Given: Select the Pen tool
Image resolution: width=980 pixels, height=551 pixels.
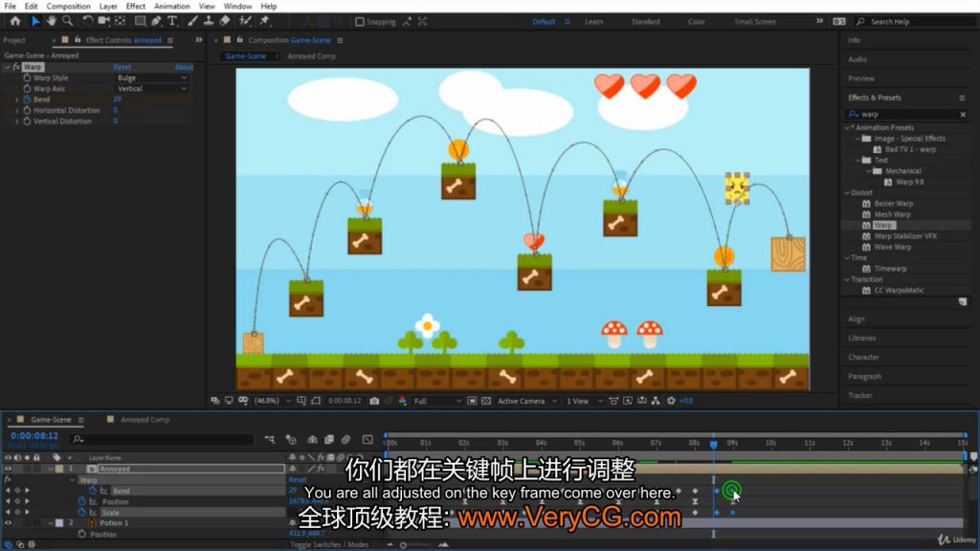Looking at the screenshot, I should coord(156,21).
